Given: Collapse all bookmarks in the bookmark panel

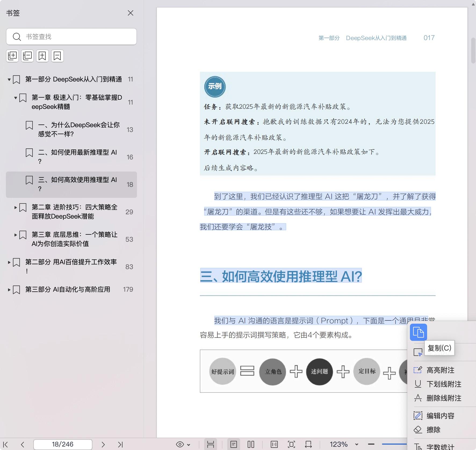Looking at the screenshot, I should [27, 56].
